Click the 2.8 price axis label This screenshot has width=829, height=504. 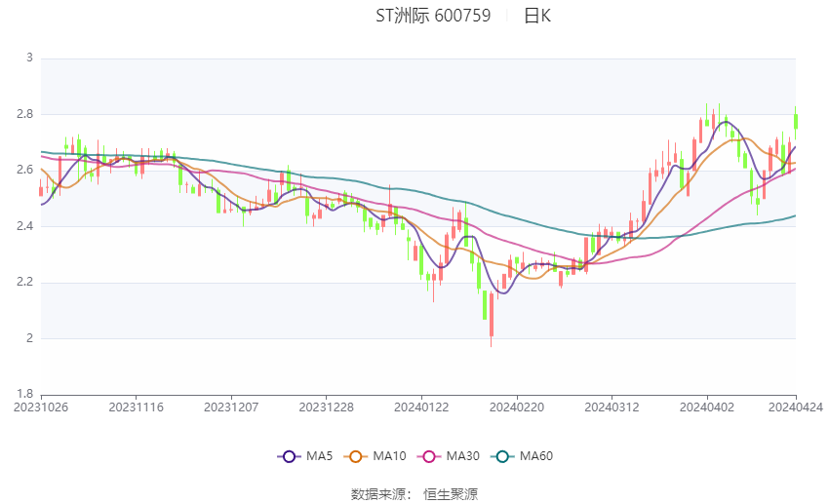25,114
